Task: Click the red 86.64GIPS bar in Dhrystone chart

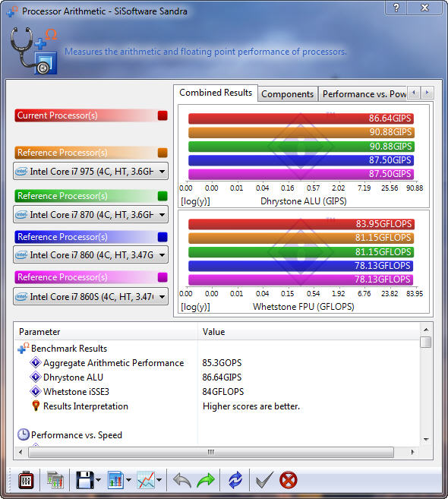Action: click(x=301, y=118)
